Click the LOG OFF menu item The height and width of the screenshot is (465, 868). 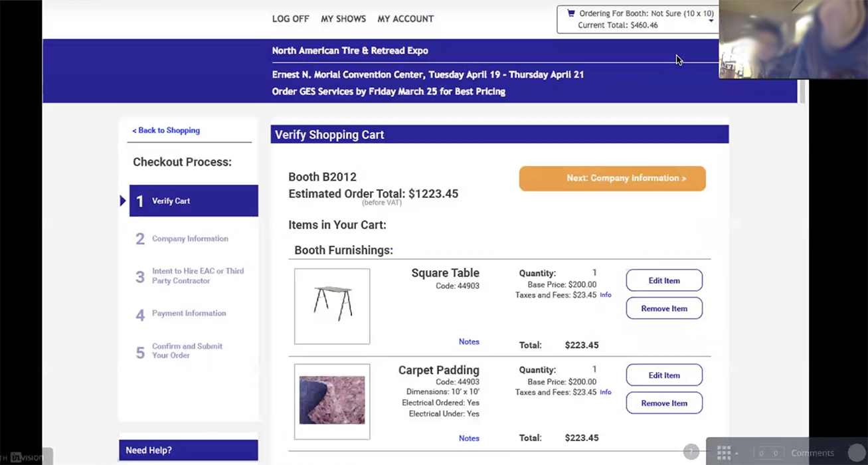pyautogui.click(x=290, y=19)
